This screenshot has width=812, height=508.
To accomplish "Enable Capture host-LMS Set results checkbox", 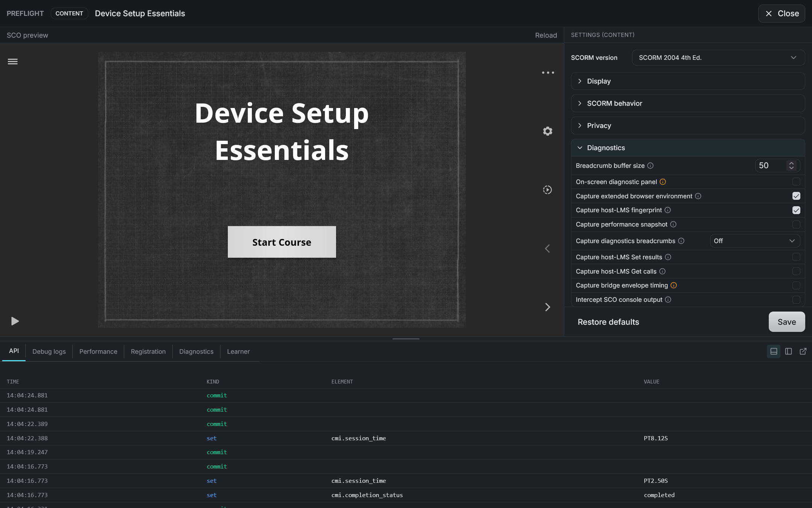I will [796, 257].
